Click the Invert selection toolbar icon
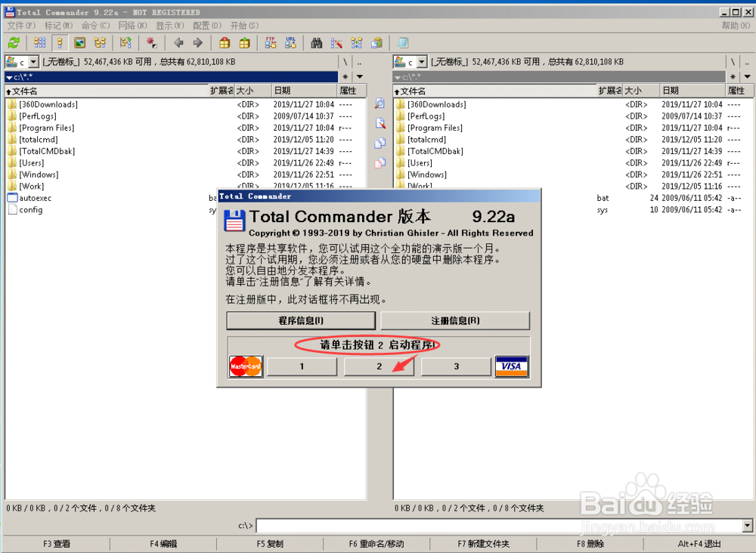 [x=125, y=43]
